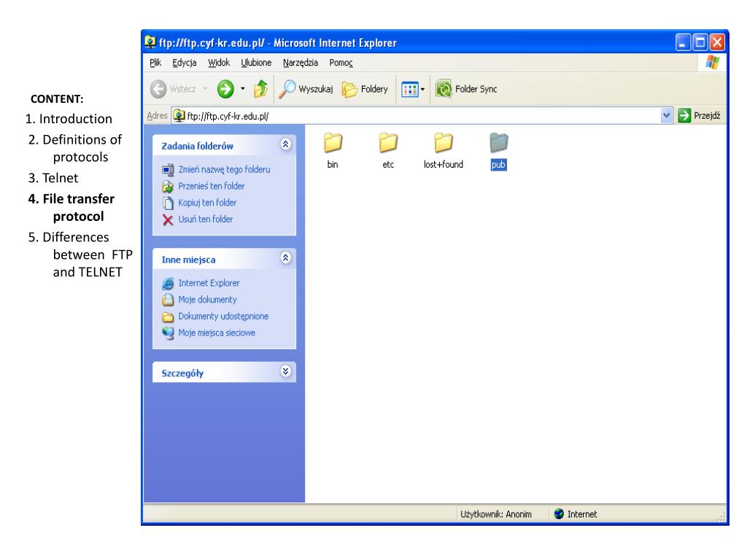Collapse the Inne miejsca panel chevron
Image resolution: width=747 pixels, height=560 pixels.
pos(285,257)
